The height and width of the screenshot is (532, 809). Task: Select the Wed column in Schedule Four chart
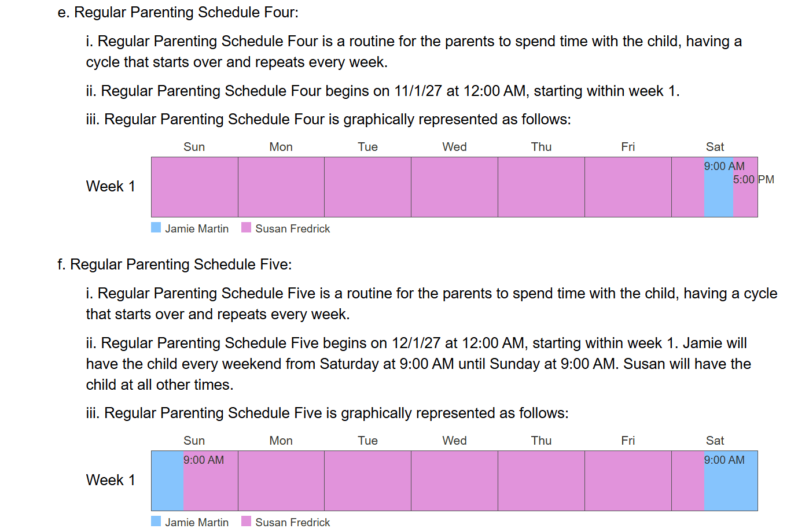pos(454,187)
